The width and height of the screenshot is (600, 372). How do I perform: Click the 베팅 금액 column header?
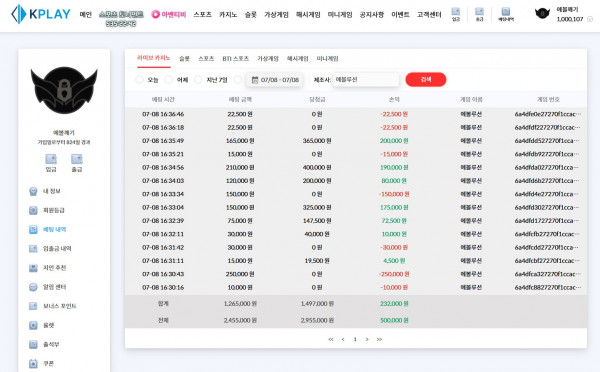coord(240,100)
